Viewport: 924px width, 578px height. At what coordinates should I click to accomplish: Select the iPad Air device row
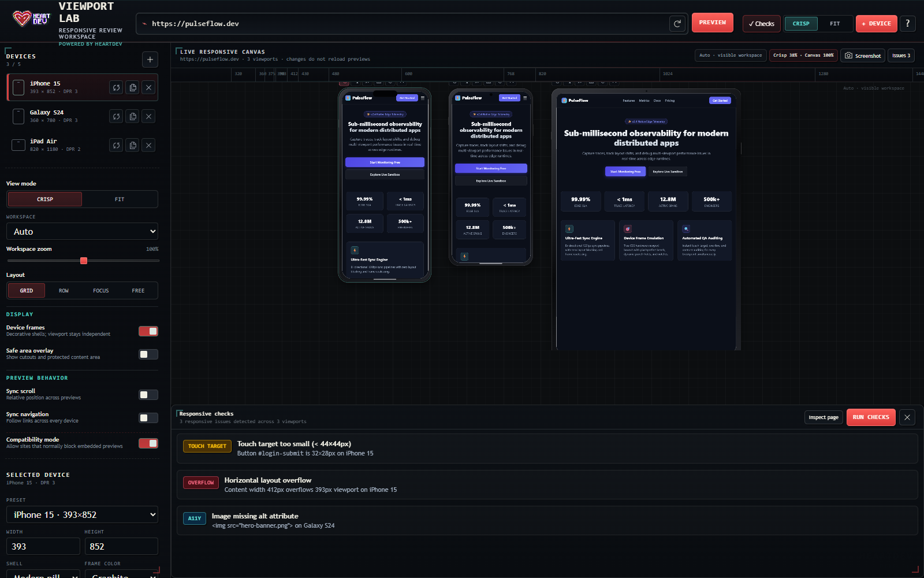click(x=82, y=145)
